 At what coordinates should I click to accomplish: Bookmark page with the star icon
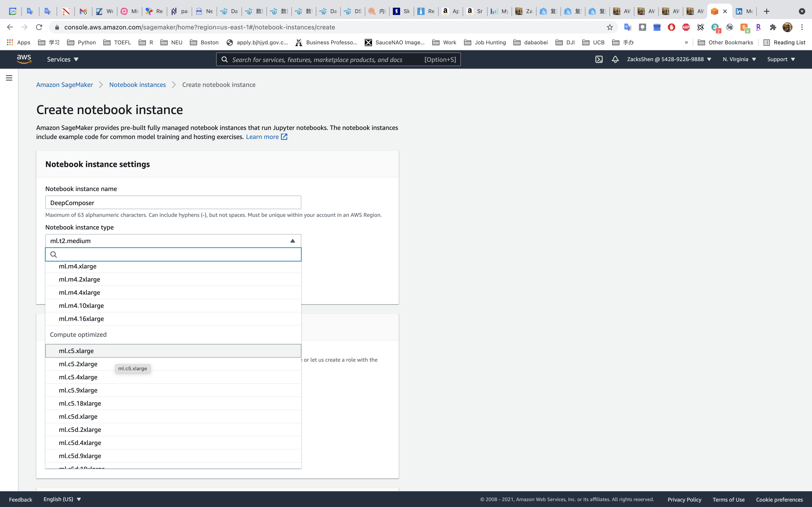[610, 27]
